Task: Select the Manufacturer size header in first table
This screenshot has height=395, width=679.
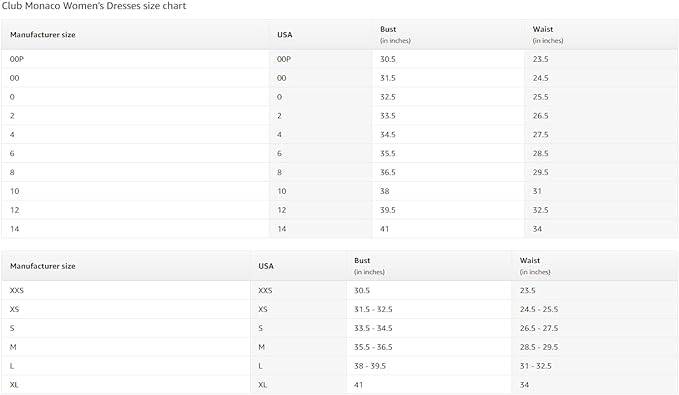Action: 43,35
